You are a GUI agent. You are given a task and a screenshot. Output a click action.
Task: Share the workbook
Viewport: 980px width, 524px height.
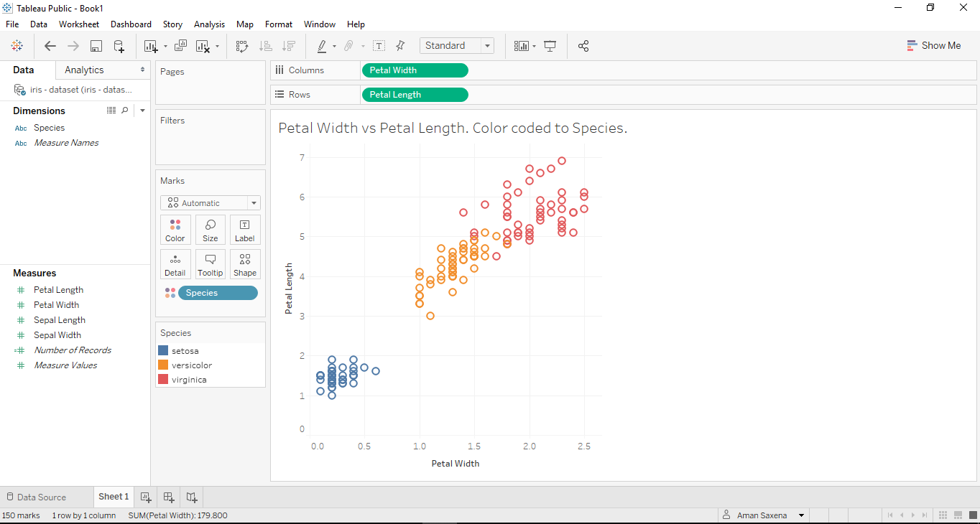click(x=583, y=45)
